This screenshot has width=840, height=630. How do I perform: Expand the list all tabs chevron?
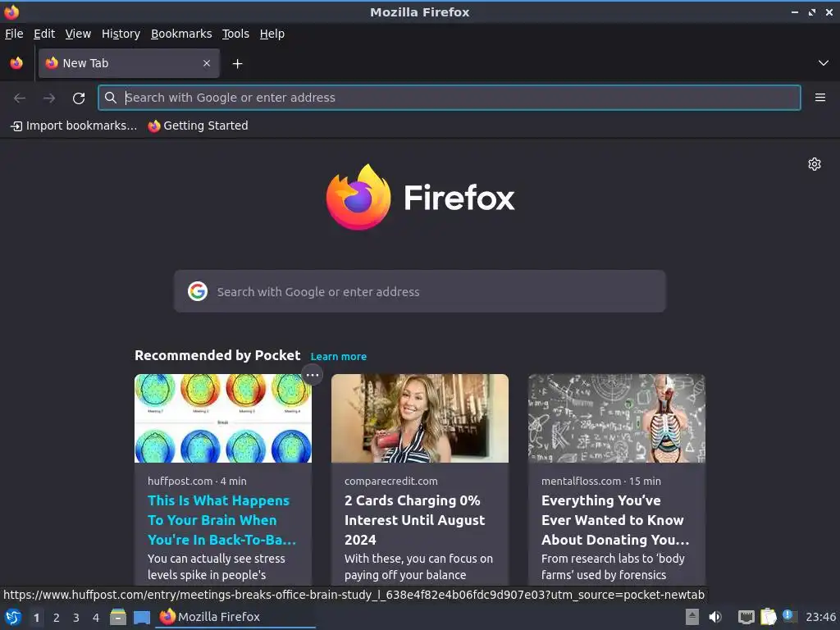(x=823, y=63)
